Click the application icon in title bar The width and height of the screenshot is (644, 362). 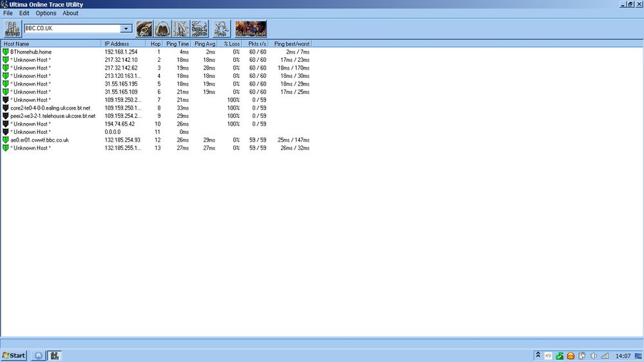[x=4, y=4]
